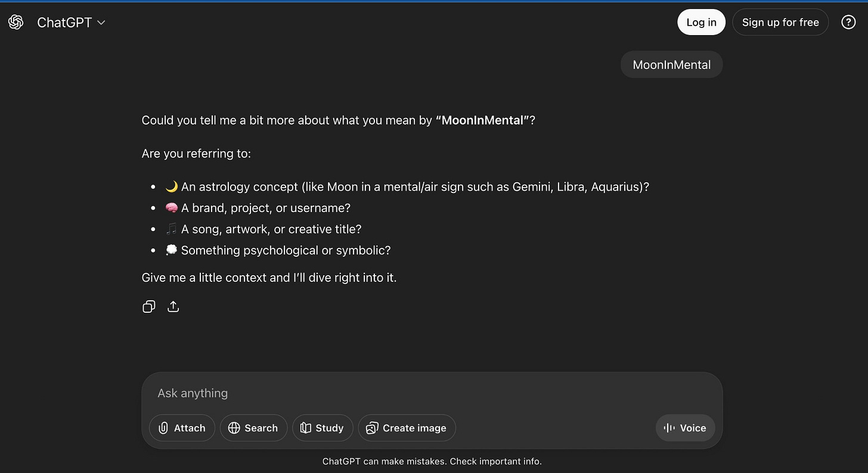Click the "Could you tell me a bit more" sentence
Screen dimensions: 868x473
339,120
